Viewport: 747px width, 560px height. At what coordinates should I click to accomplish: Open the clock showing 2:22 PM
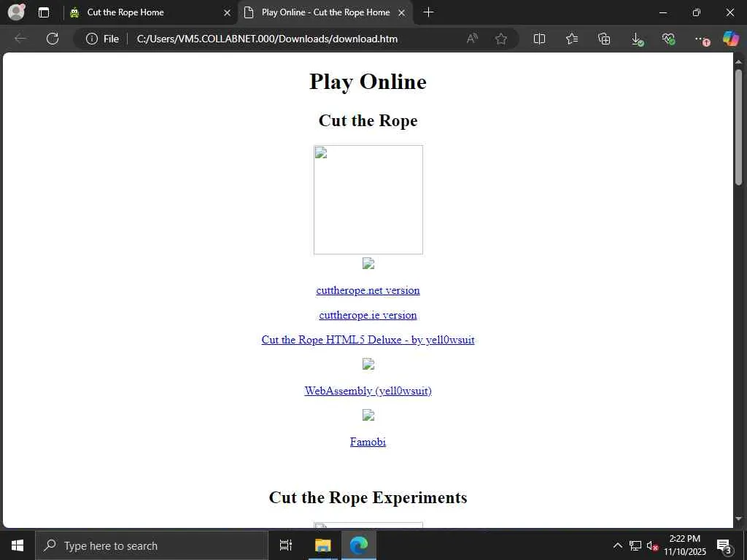click(685, 545)
